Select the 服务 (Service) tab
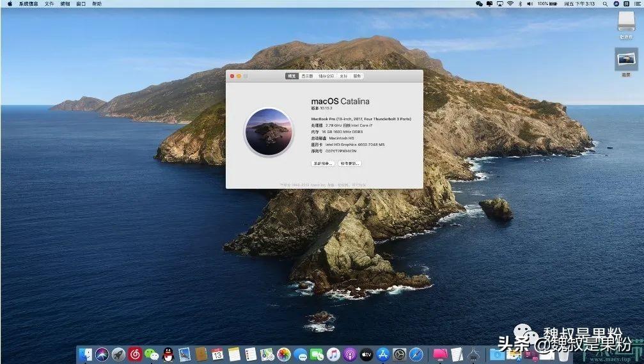 point(357,76)
